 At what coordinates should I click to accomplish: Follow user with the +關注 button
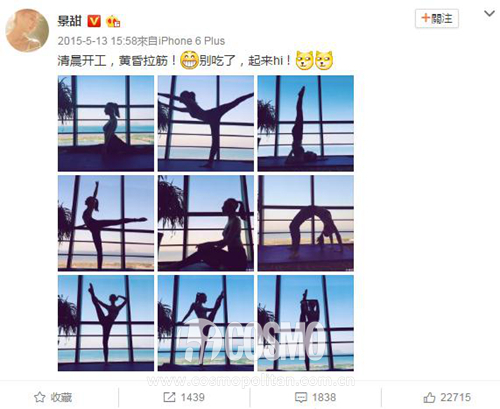click(437, 18)
